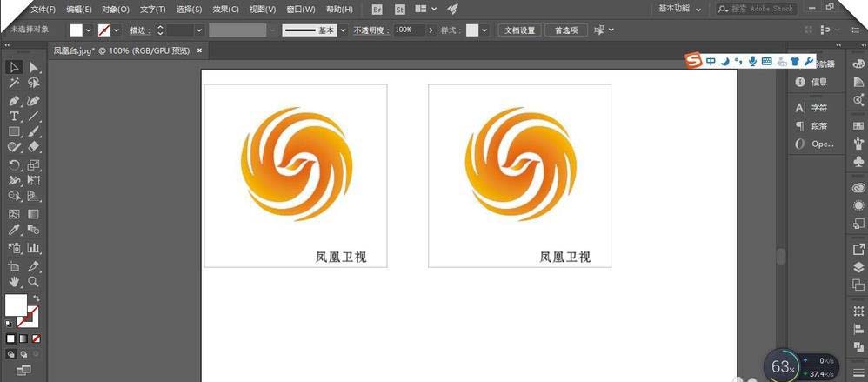
Task: Swap fill and stroke colors
Action: 37,298
